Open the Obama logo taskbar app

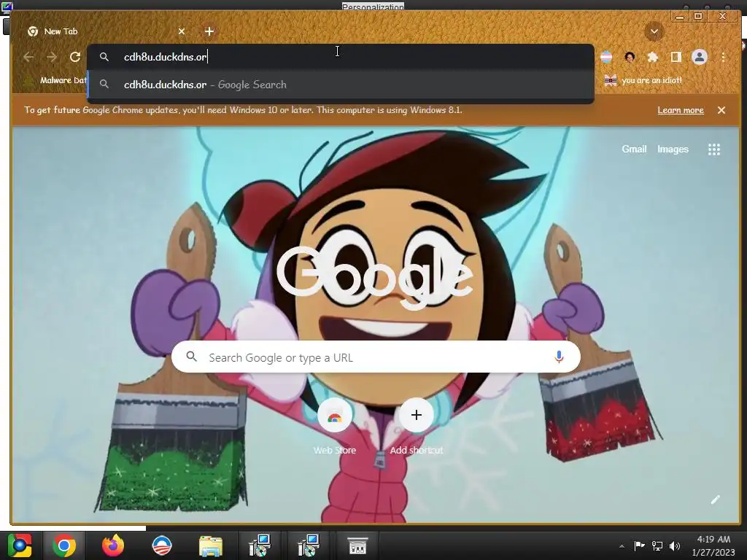161,545
